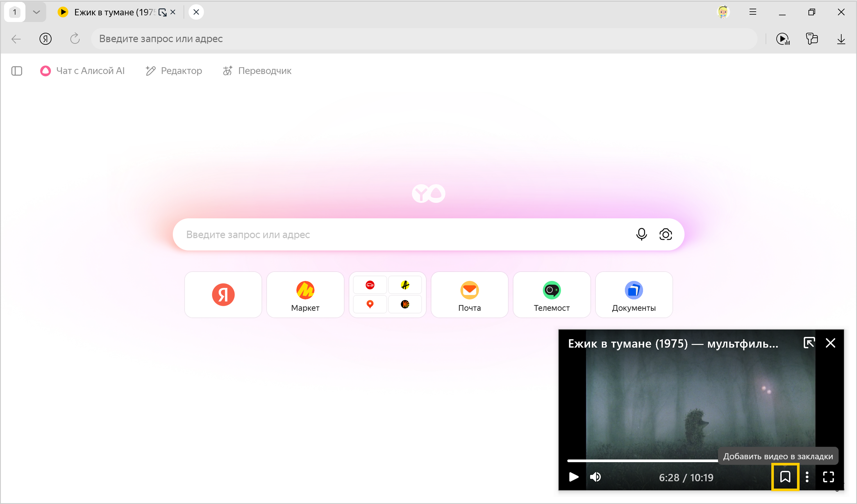Toggle the left sidebar panel
Image resolution: width=857 pixels, height=504 pixels.
pos(17,71)
